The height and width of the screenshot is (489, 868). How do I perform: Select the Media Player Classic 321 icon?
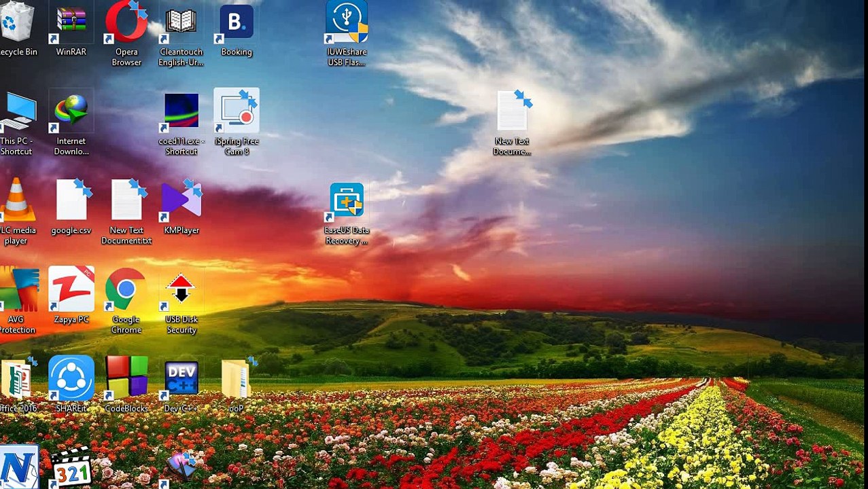tap(71, 467)
